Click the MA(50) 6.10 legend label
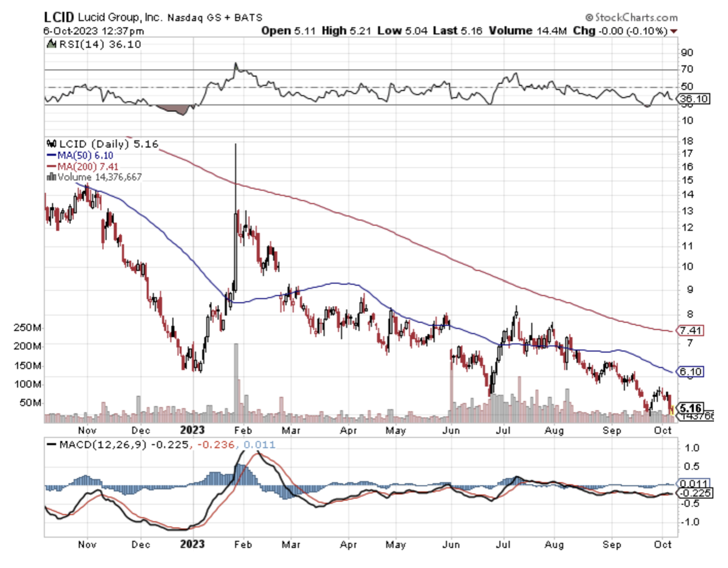This screenshot has height=568, width=728. 85,155
